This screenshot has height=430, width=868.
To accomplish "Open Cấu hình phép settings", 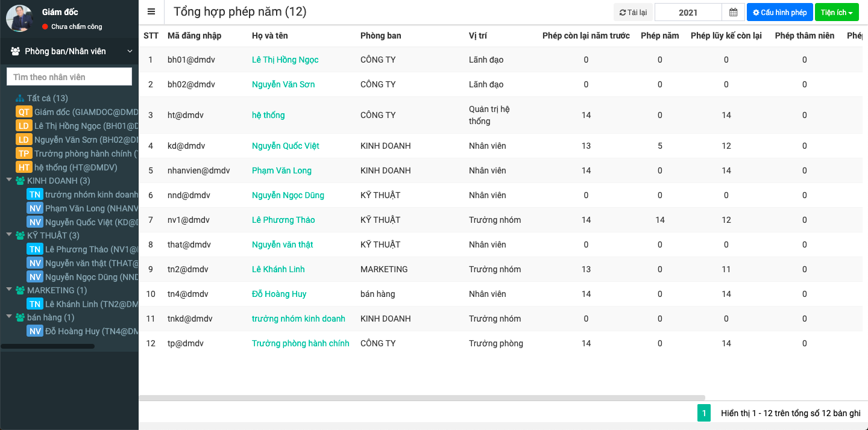I will (x=779, y=13).
